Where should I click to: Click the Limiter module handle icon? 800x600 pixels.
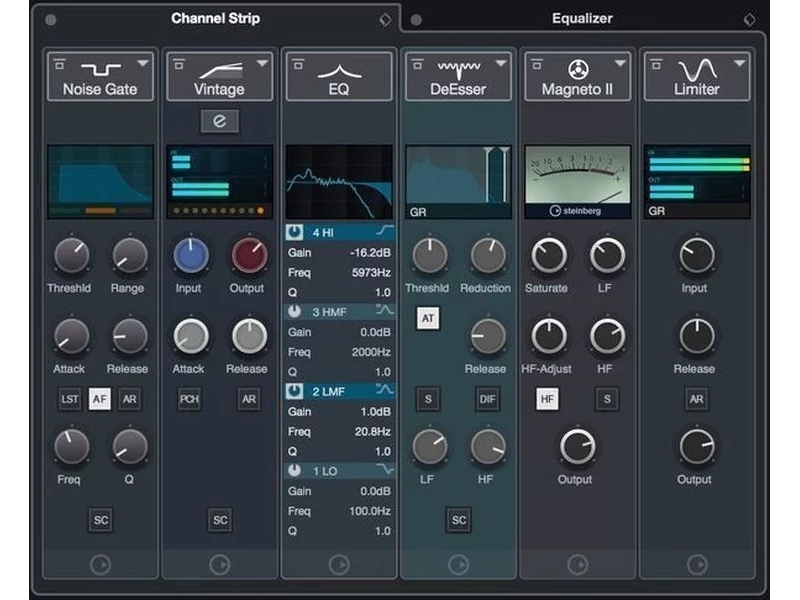(657, 65)
